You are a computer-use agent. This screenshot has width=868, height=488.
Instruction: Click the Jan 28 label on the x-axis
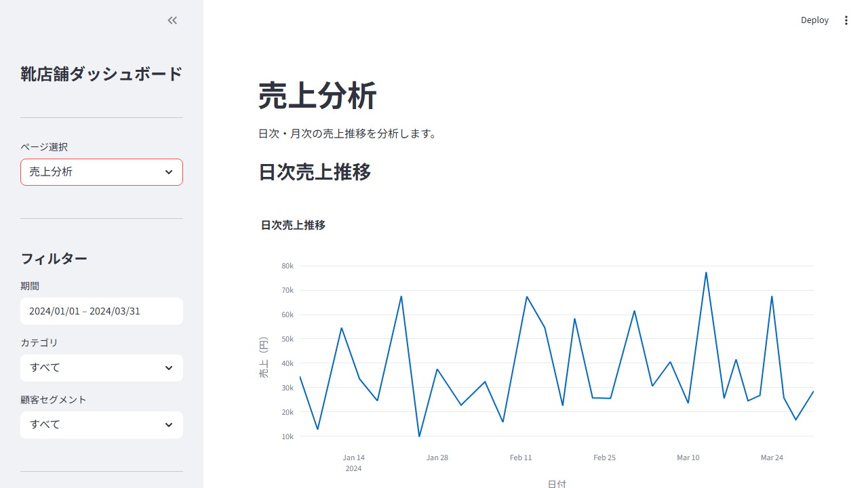[x=437, y=457]
